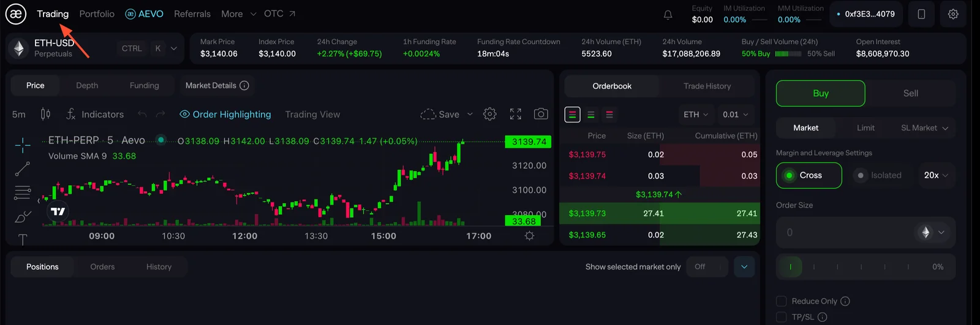The width and height of the screenshot is (980, 325).
Task: Open the chart Indicators menu
Action: coord(95,114)
